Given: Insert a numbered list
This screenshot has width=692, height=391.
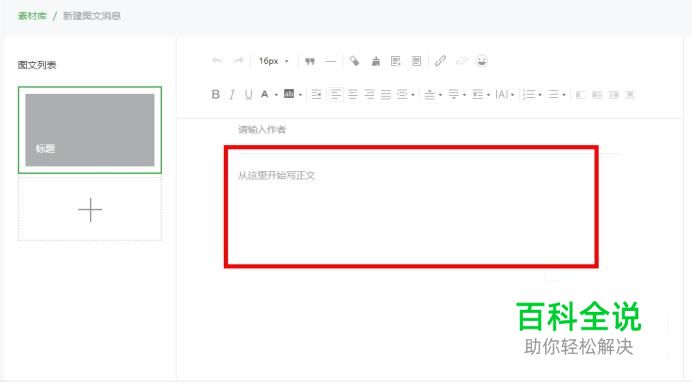Looking at the screenshot, I should click(x=529, y=94).
